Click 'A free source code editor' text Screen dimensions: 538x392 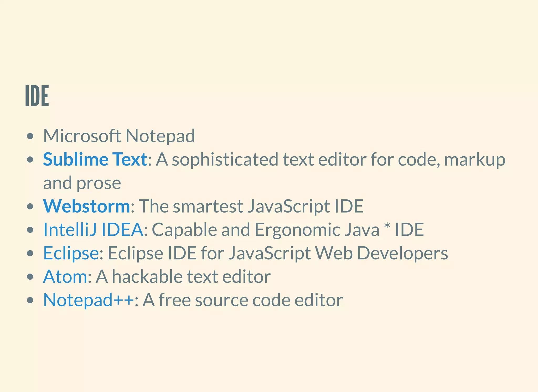242,300
